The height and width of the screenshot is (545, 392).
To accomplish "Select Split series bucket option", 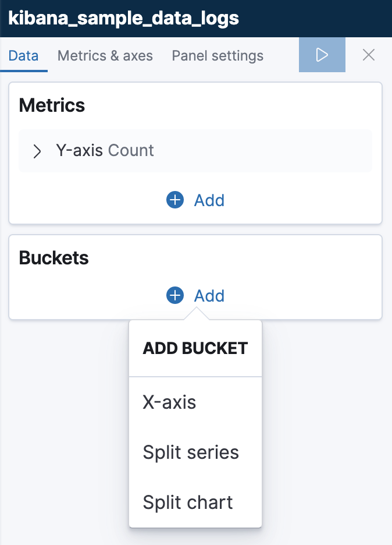I will [191, 452].
